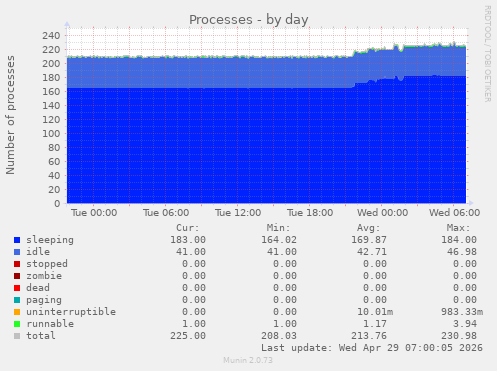The image size is (497, 371).
Task: Click total average value 213.76
Action: click(x=369, y=336)
